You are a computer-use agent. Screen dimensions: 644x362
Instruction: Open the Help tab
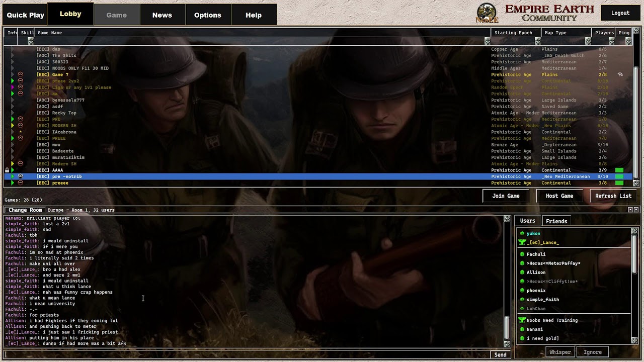click(254, 15)
